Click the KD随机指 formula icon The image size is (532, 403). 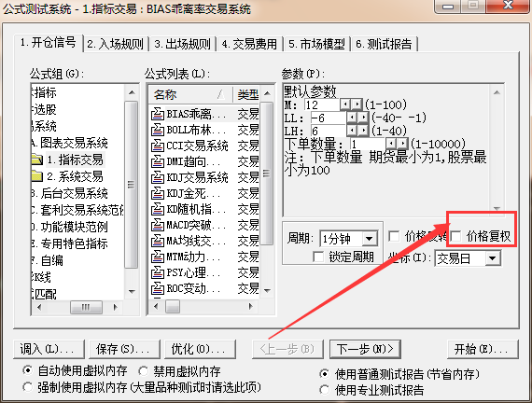tap(158, 209)
